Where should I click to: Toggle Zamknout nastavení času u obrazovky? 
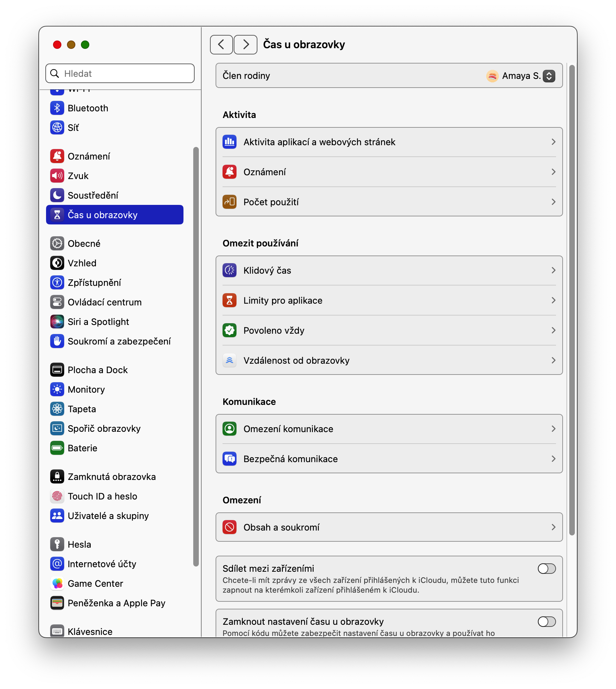point(547,622)
